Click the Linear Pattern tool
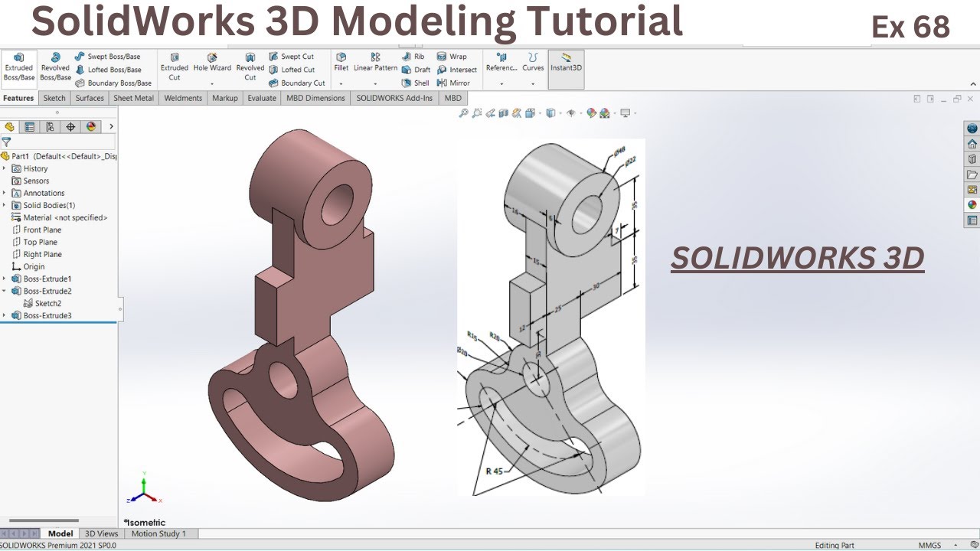 pos(375,63)
